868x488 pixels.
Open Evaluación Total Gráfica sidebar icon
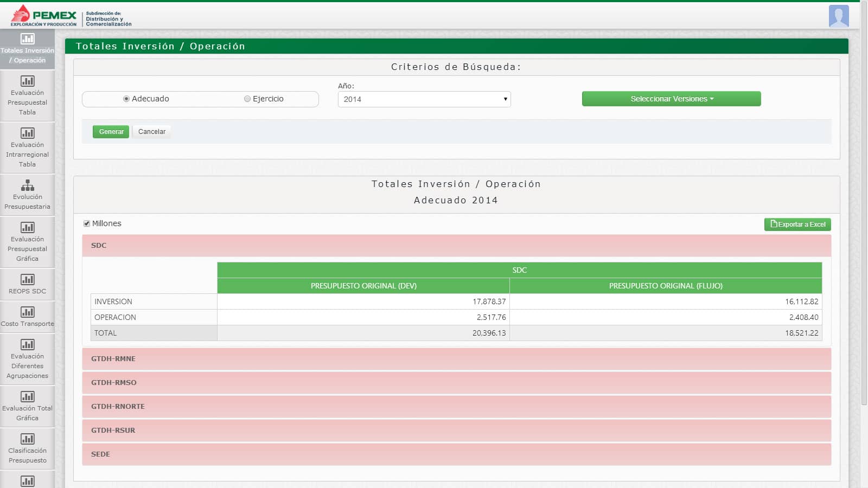(x=27, y=397)
